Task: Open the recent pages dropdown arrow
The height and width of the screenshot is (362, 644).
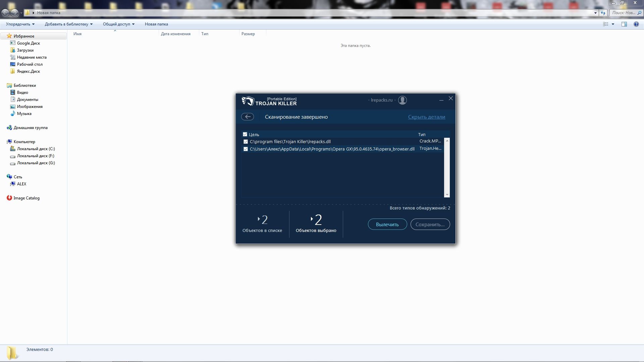Action: (x=21, y=13)
